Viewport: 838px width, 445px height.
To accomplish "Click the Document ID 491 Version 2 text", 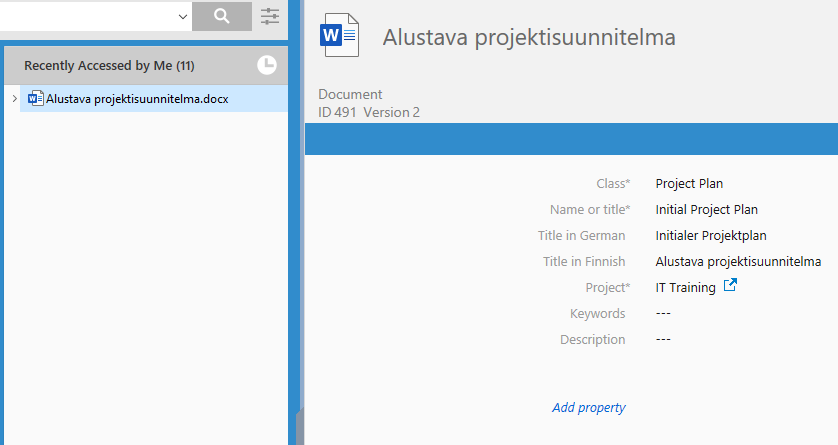I will [369, 112].
